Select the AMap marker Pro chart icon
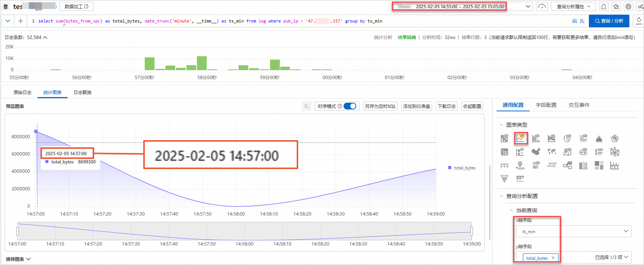The width and height of the screenshot is (644, 265). pos(567,152)
